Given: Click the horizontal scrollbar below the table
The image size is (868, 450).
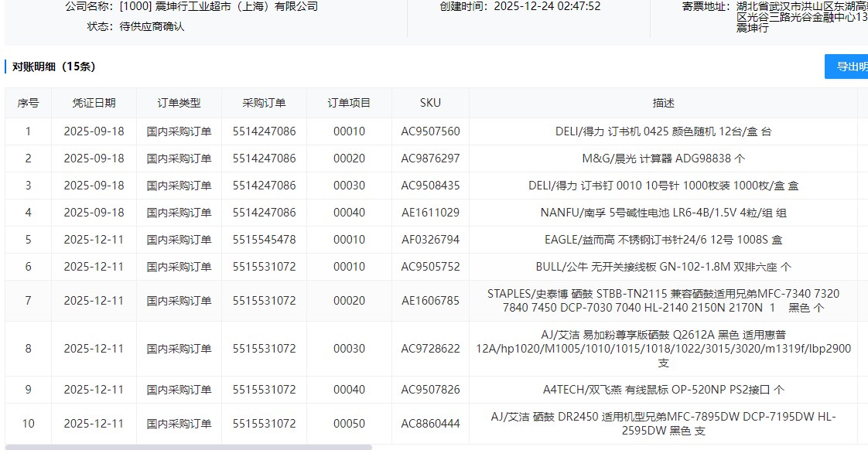Looking at the screenshot, I should point(188,446).
